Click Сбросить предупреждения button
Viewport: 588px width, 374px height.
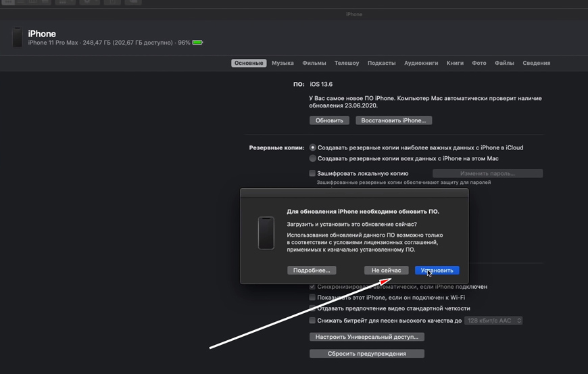(x=367, y=353)
